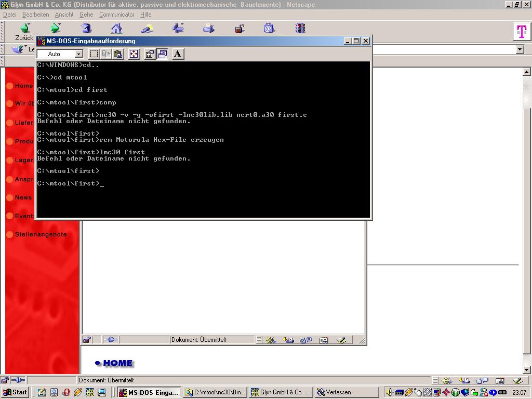Screen dimensions: 532x399
Task: Click the blue HOME link at the bottom
Action: pyautogui.click(x=117, y=363)
